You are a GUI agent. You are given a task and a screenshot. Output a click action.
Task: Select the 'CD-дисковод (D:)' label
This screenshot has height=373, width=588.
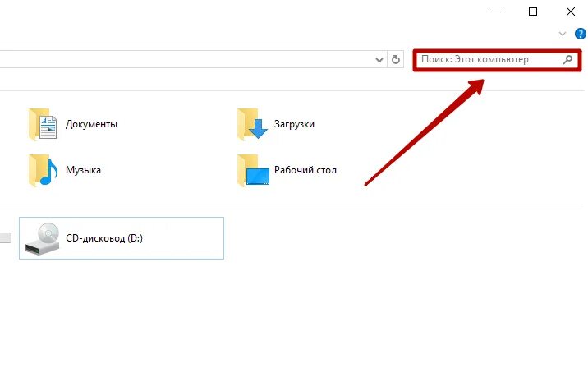tap(104, 238)
